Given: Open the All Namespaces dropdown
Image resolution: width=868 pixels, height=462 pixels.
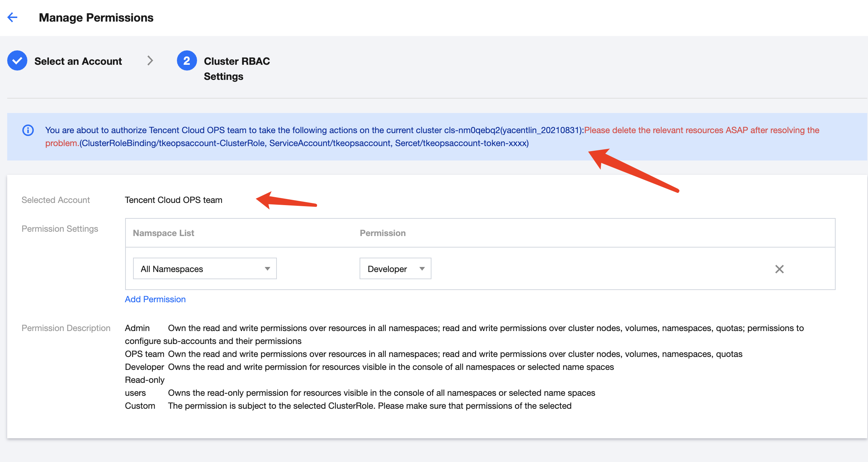Looking at the screenshot, I should click(205, 268).
